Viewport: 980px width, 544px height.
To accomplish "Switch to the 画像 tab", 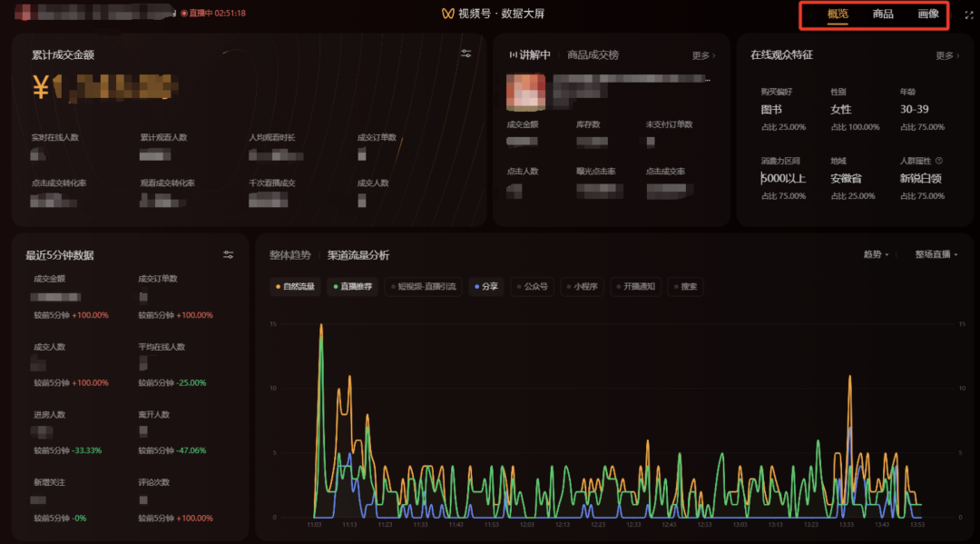I will pyautogui.click(x=928, y=14).
